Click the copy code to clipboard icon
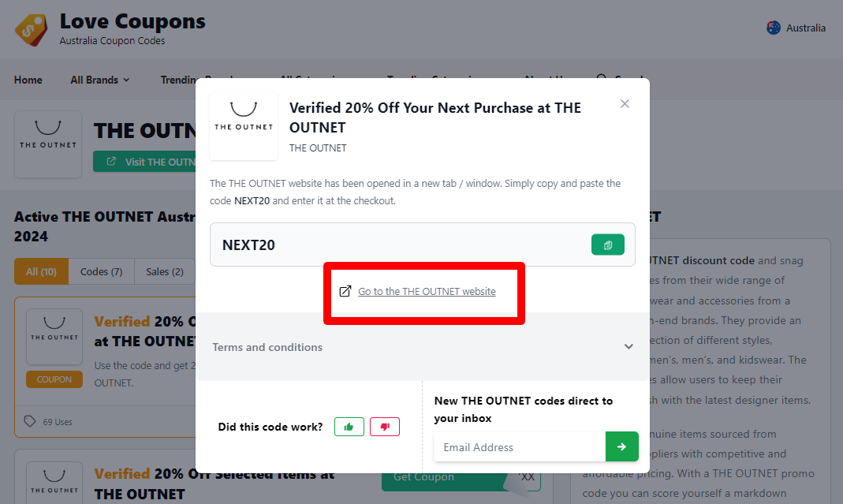This screenshot has height=504, width=843. pos(607,245)
